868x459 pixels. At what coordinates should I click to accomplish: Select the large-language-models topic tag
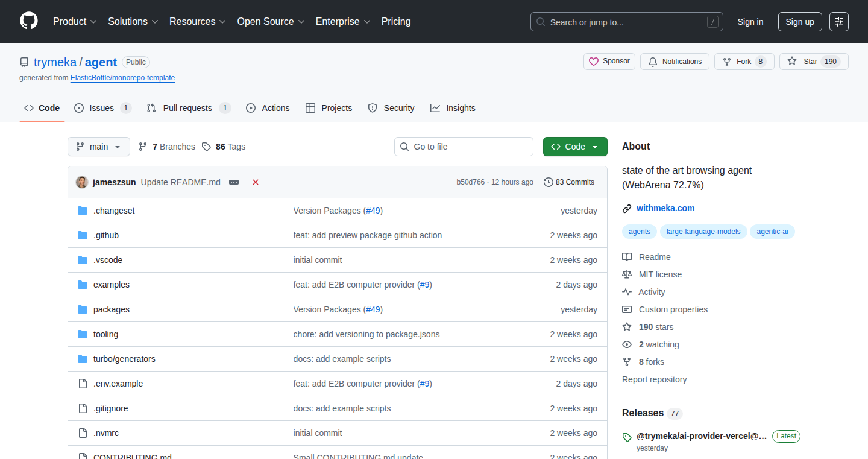pyautogui.click(x=703, y=232)
